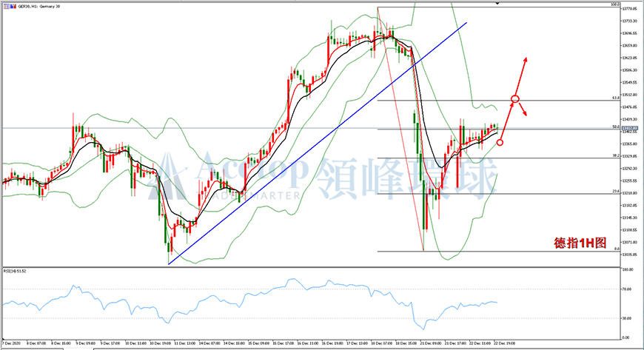
Task: Select the Fibonacci 0.0 level label
Action: (617, 249)
